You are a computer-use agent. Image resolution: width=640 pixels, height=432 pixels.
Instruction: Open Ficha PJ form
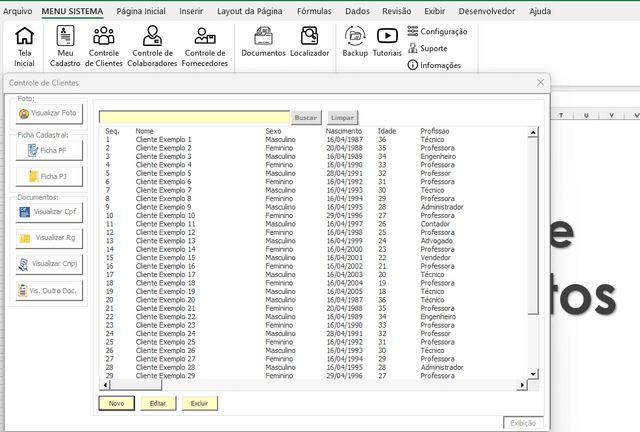pos(49,176)
